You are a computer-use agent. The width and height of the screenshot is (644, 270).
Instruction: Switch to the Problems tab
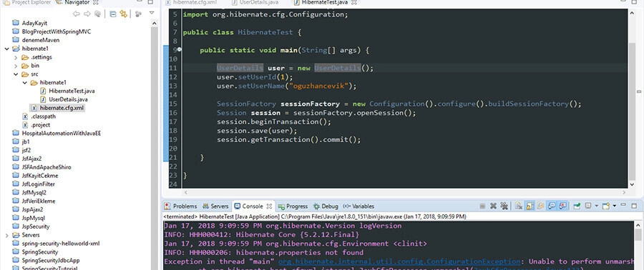(181, 206)
